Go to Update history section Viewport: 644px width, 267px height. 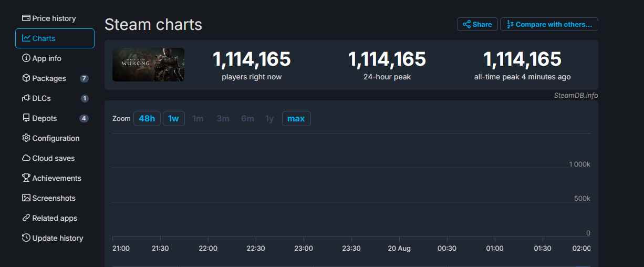57,238
